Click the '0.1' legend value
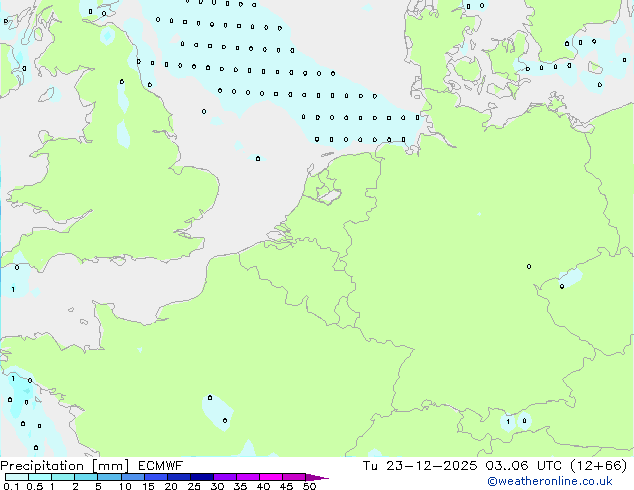 11,486
